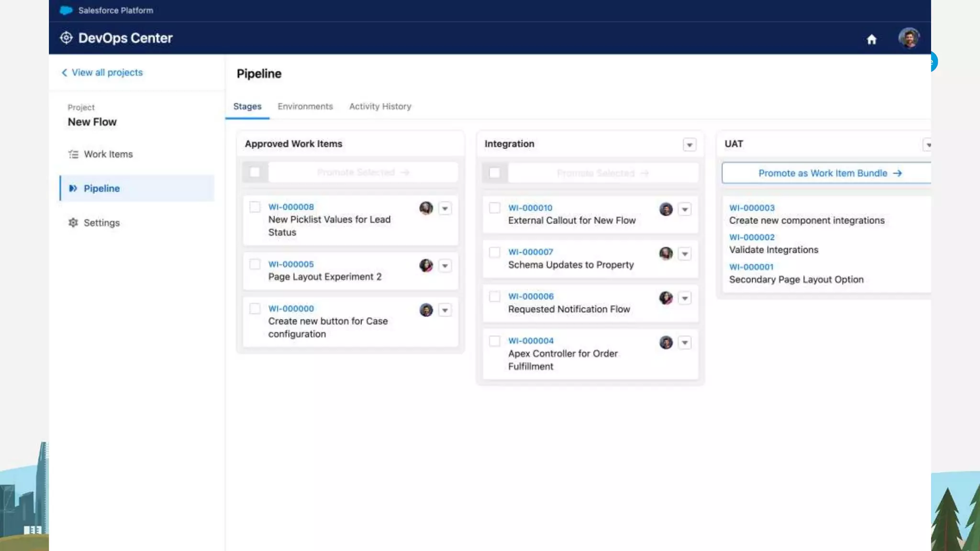
Task: Open the Integration stage dropdown menu
Action: click(689, 144)
